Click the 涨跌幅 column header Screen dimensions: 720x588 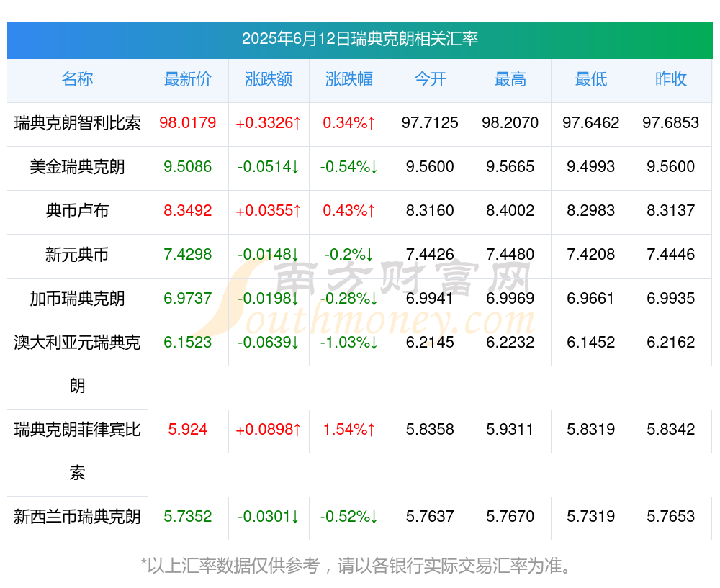pyautogui.click(x=349, y=79)
